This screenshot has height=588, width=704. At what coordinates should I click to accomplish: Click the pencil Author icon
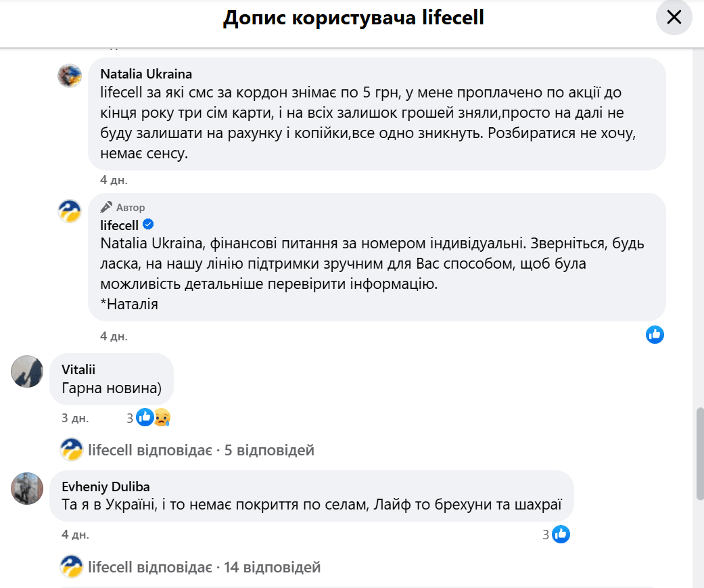[106, 207]
